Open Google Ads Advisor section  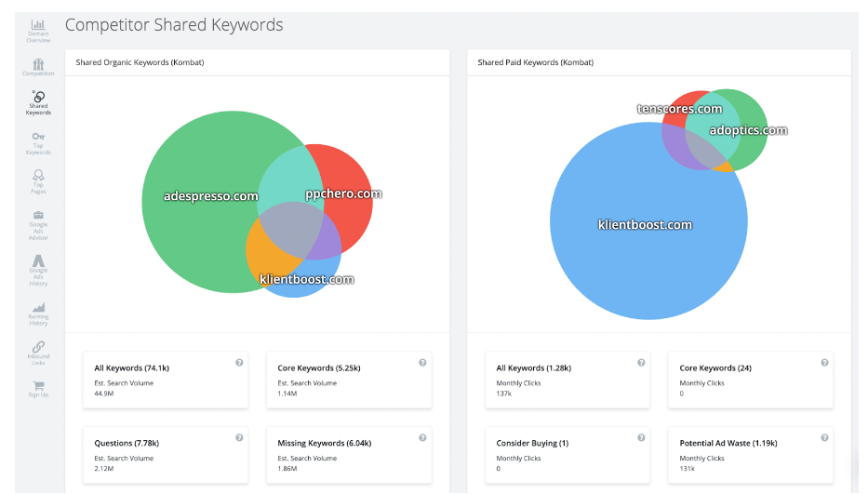coord(38,224)
